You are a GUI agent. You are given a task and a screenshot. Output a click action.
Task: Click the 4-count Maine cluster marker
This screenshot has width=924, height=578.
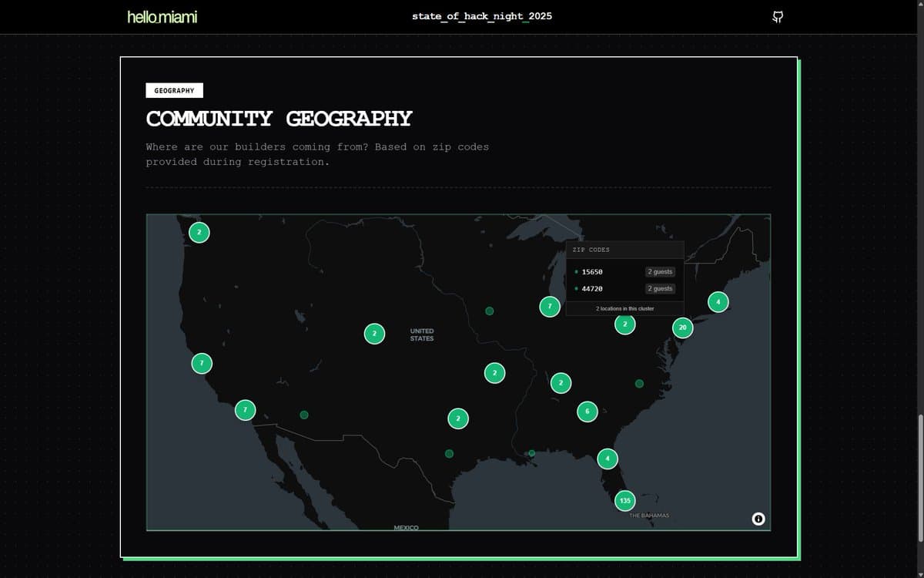click(x=718, y=301)
